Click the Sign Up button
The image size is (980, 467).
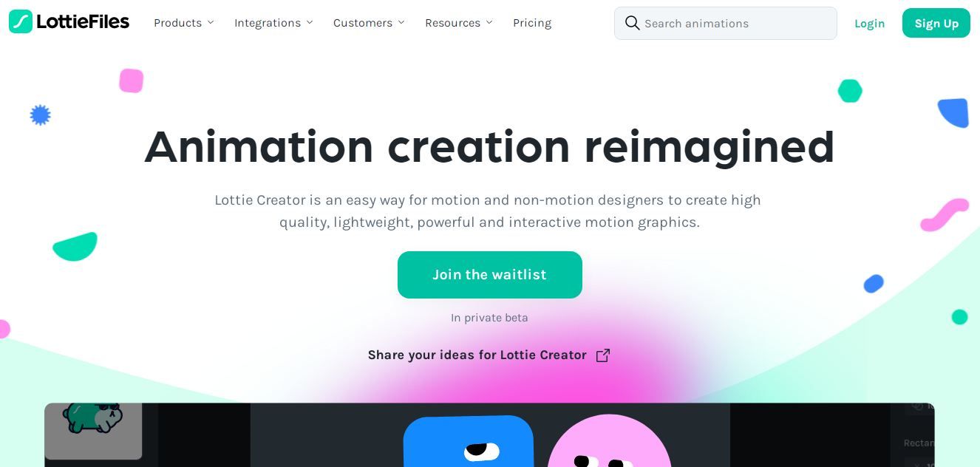click(936, 23)
